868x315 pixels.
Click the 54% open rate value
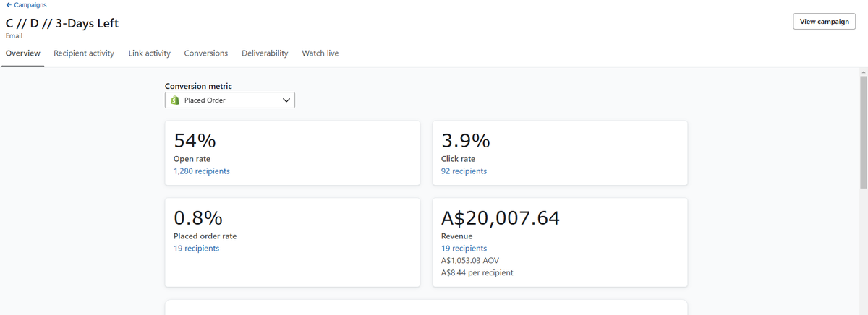195,141
